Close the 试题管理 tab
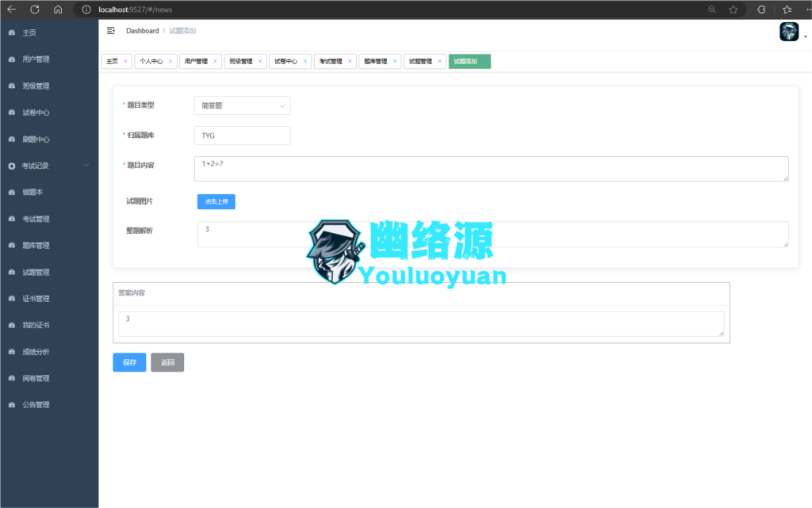 tap(439, 61)
